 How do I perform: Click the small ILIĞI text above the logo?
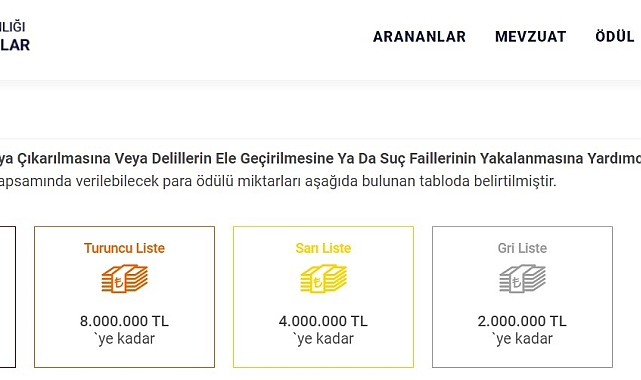(13, 27)
